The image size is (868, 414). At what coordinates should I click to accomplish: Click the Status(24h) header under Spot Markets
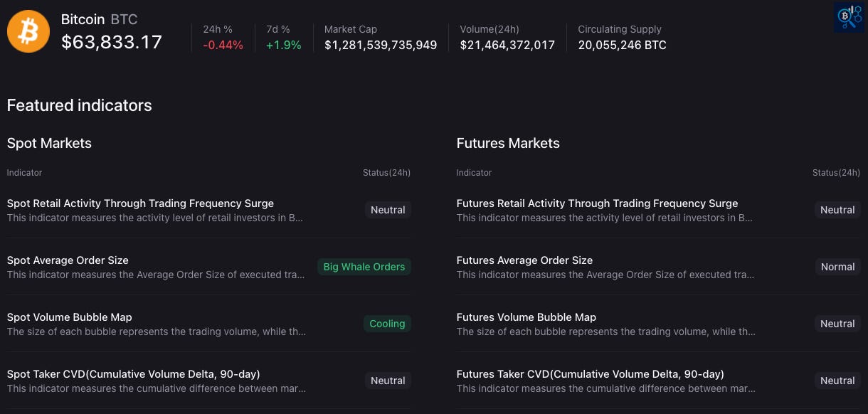pos(386,173)
